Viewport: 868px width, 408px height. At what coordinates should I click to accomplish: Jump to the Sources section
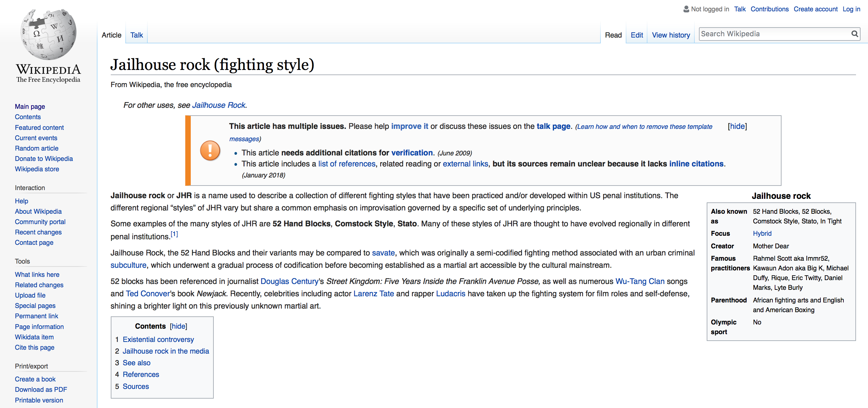point(135,386)
